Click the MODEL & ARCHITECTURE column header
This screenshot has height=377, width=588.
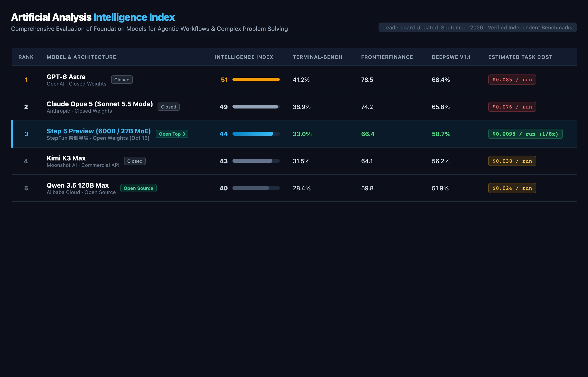(x=82, y=57)
